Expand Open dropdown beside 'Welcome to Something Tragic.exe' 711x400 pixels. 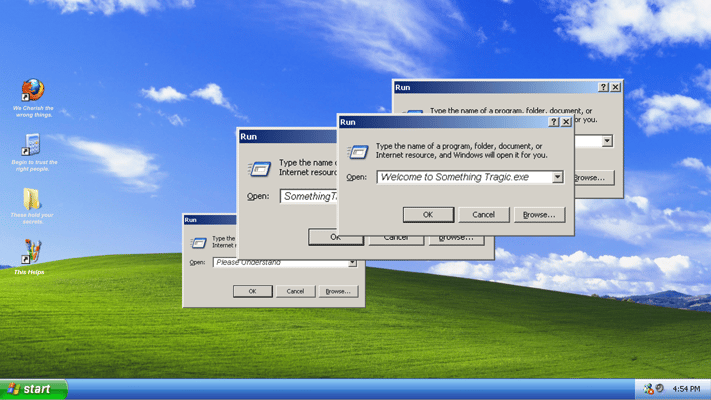pos(557,177)
